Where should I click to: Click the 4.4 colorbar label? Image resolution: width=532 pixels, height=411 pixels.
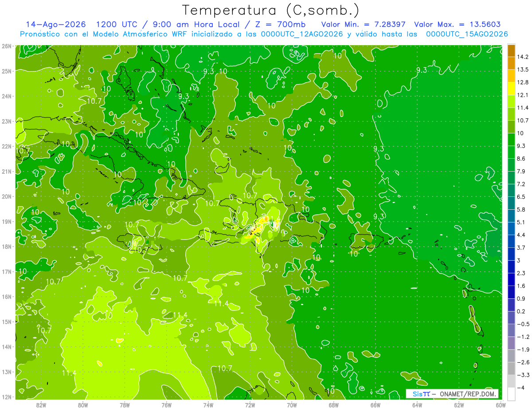pyautogui.click(x=521, y=235)
